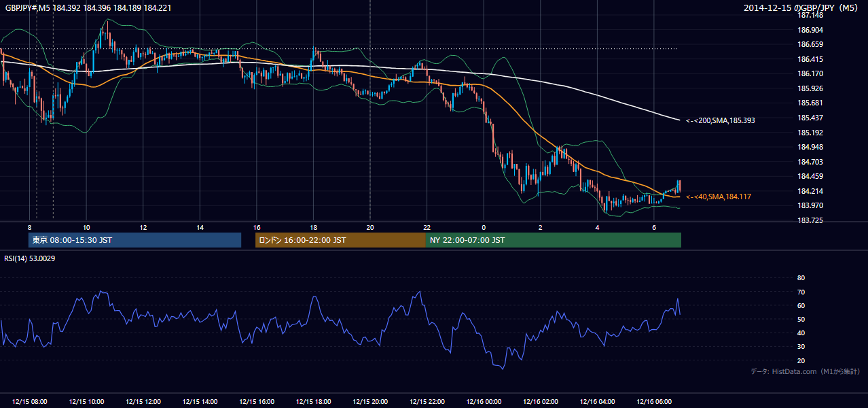Screen dimensions: 868x408
Task: Click price axis label 185.192
Action: 810,133
